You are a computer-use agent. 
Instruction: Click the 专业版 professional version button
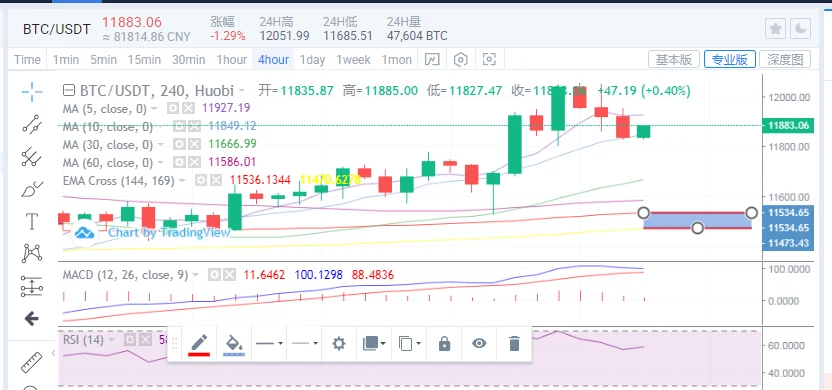click(x=730, y=59)
